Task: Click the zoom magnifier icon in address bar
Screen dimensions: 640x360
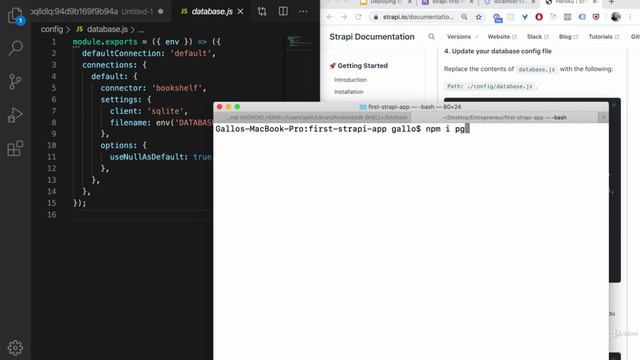Action: [464, 17]
